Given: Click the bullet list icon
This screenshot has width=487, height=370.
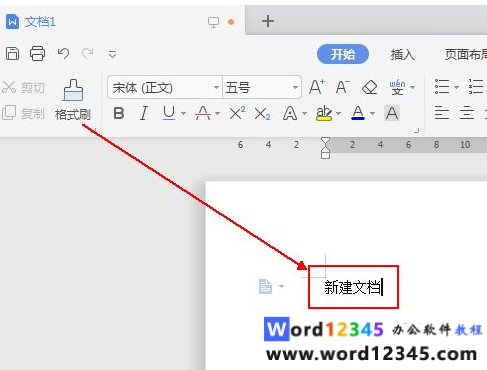Looking at the screenshot, I should (x=442, y=87).
